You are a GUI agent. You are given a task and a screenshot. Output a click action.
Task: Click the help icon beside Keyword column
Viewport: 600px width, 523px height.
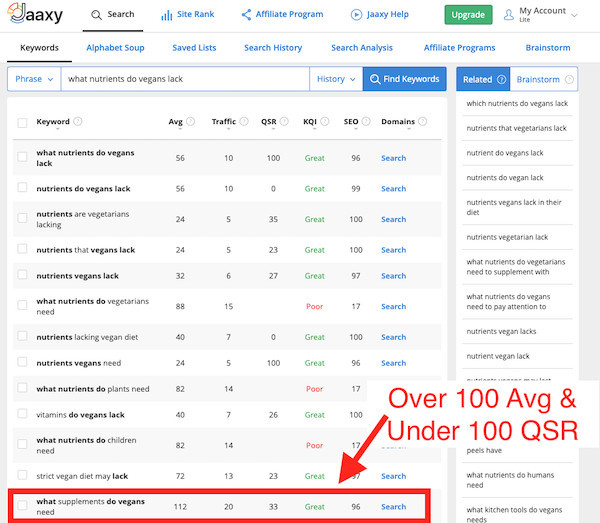(78, 121)
